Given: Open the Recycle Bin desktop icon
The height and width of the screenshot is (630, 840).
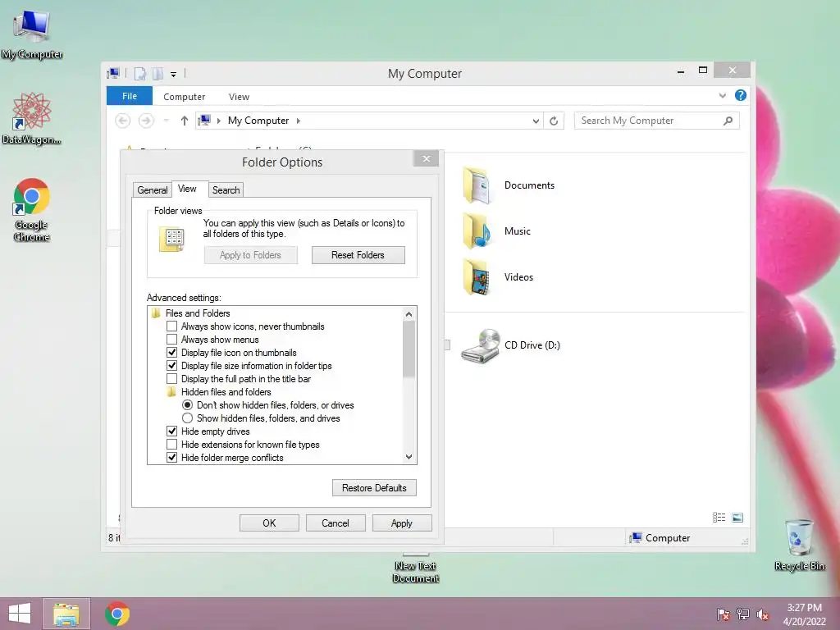Looking at the screenshot, I should click(x=799, y=545).
